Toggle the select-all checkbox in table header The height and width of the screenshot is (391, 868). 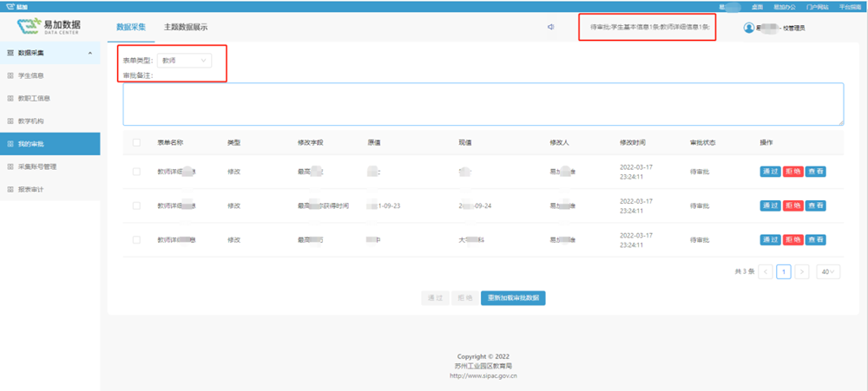(137, 143)
